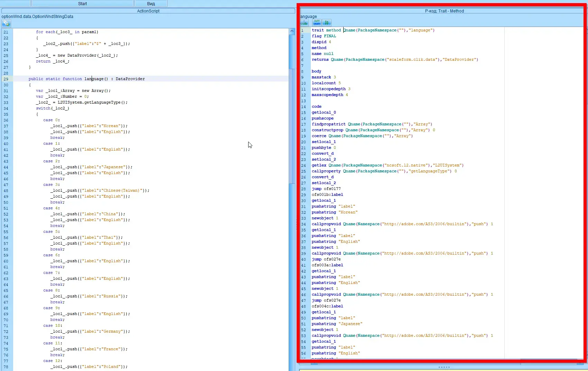This screenshot has width=588, height=371.
Task: Click the 'pushbyte 0' P-code line
Action: pos(324,148)
